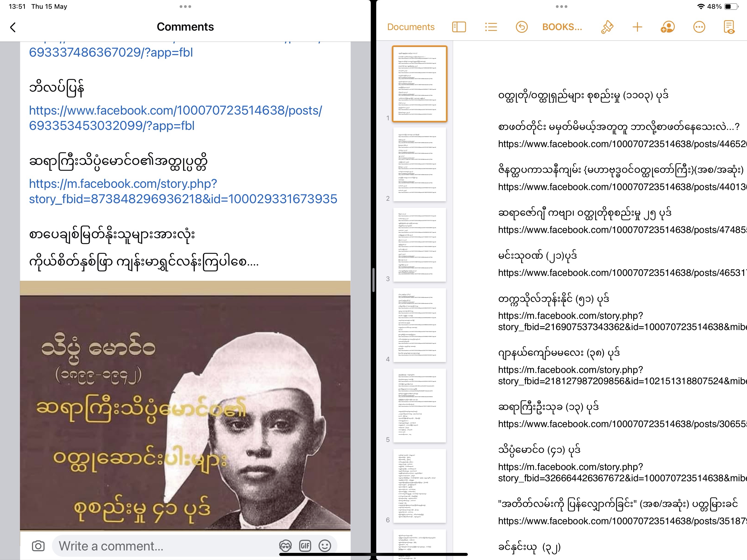The height and width of the screenshot is (560, 747).
Task: Tap the plus insert button
Action: pos(637,27)
